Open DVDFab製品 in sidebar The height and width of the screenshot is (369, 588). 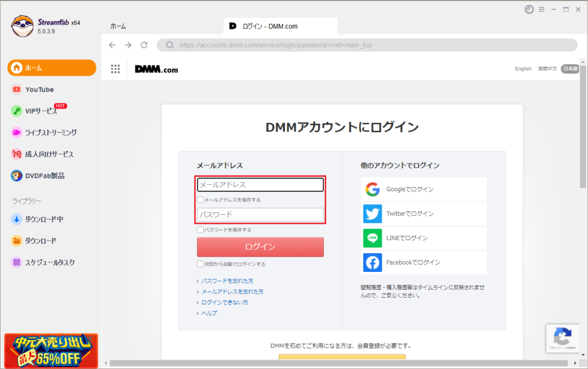click(x=38, y=176)
